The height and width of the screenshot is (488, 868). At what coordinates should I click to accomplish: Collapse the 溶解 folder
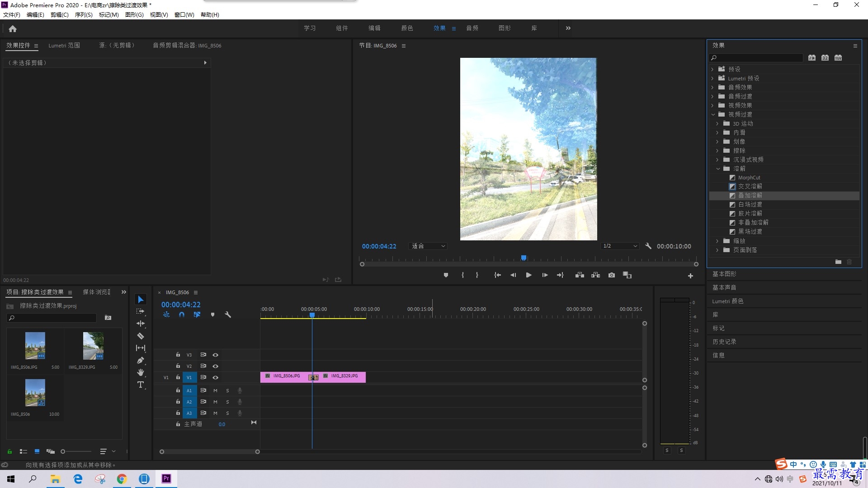pos(718,169)
